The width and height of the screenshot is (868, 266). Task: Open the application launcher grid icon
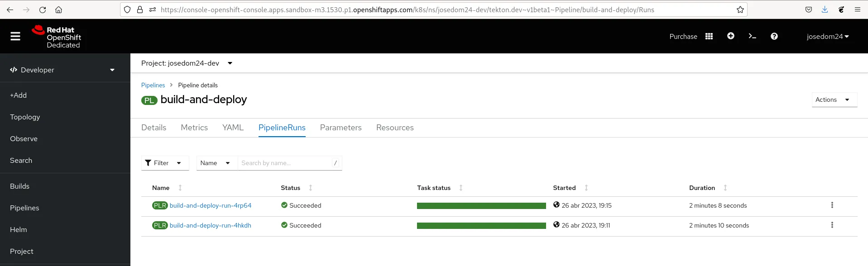tap(709, 36)
